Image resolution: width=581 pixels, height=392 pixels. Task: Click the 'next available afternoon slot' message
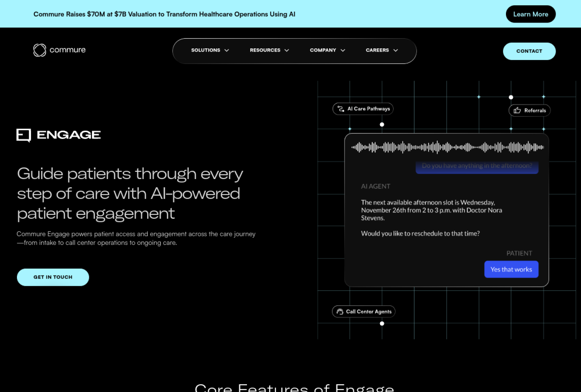pyautogui.click(x=432, y=210)
